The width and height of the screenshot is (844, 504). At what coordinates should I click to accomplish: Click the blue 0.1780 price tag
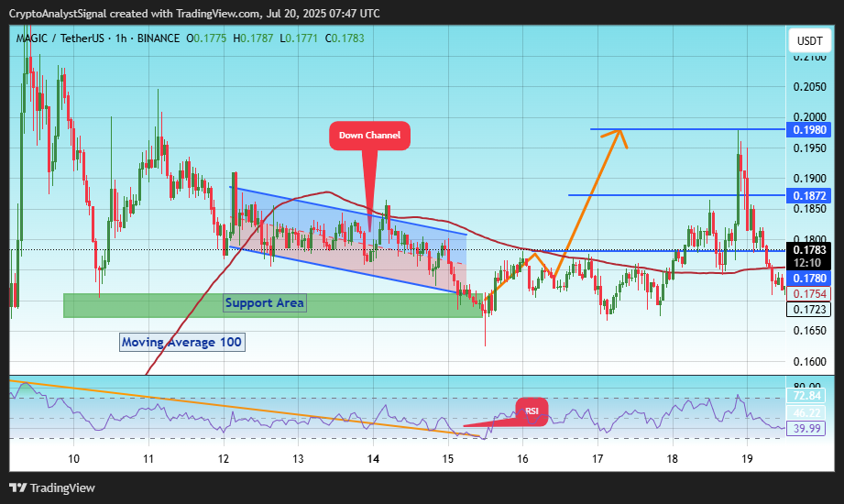pyautogui.click(x=808, y=279)
